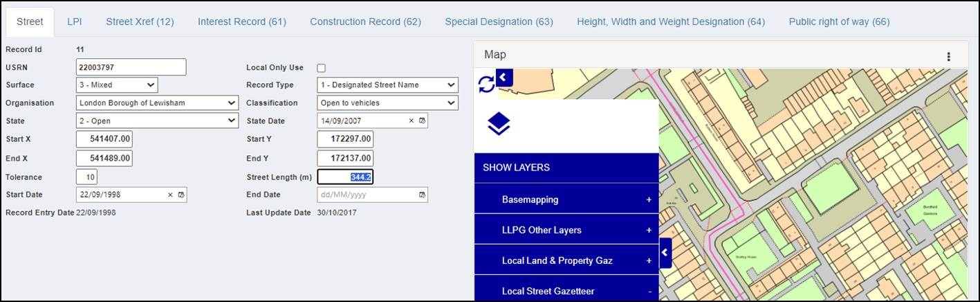Viewport: 980px width, 302px height.
Task: Click the Record Id value 11
Action: (80, 50)
